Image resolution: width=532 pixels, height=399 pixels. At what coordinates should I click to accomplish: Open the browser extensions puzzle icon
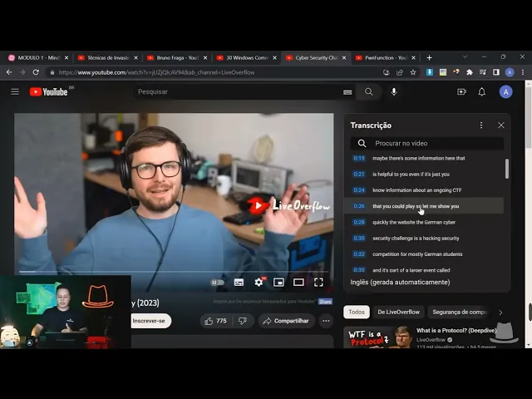(470, 72)
